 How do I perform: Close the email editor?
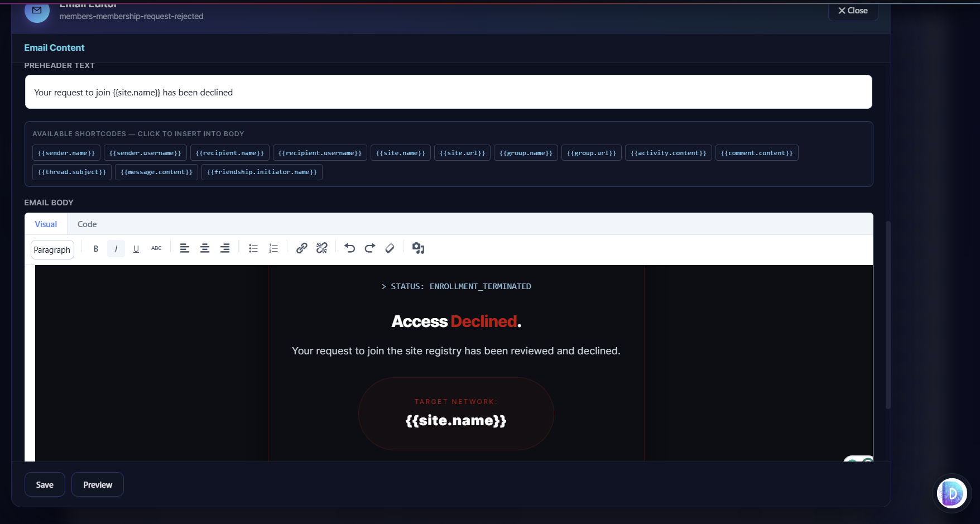coord(853,11)
